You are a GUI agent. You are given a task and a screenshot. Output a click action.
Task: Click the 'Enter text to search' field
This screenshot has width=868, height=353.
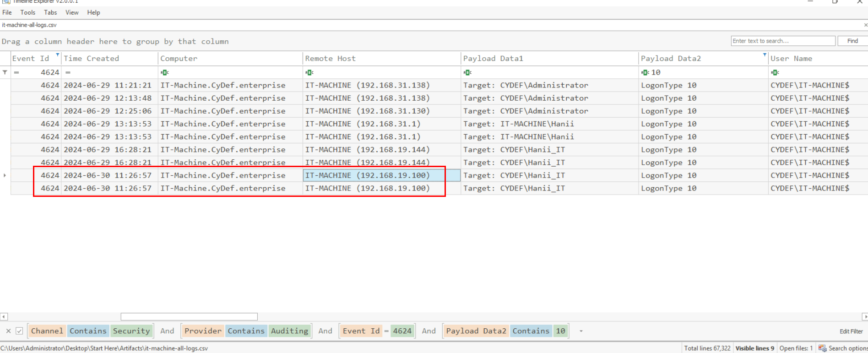783,41
